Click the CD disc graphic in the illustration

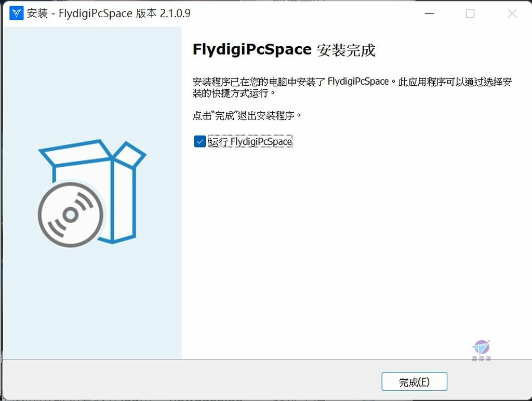pyautogui.click(x=71, y=215)
